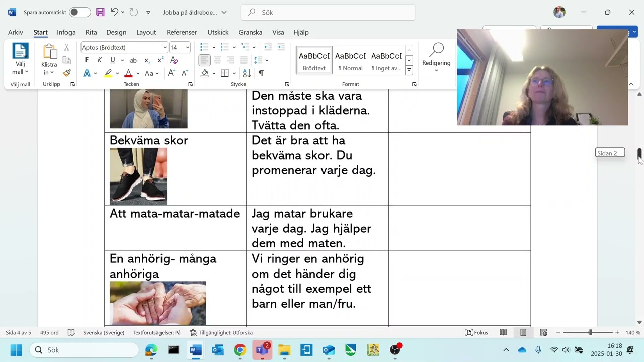Open the Infoga tab
The width and height of the screenshot is (644, 362).
[x=66, y=32]
